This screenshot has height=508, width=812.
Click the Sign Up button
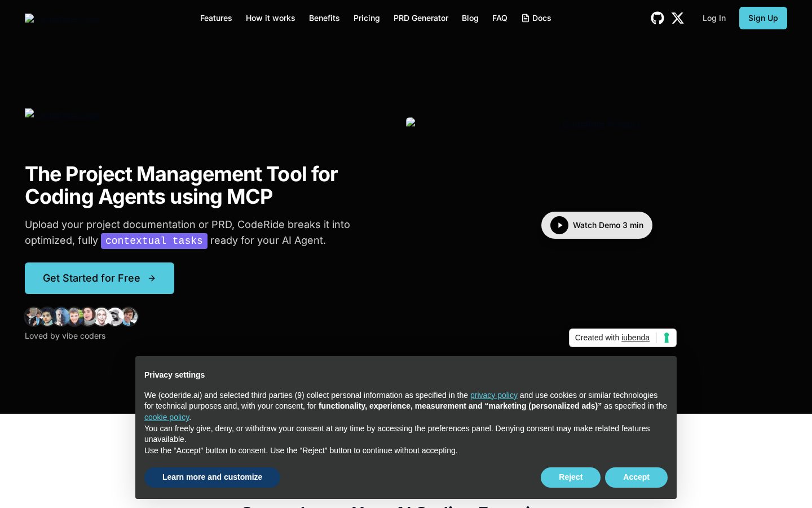[x=763, y=18]
